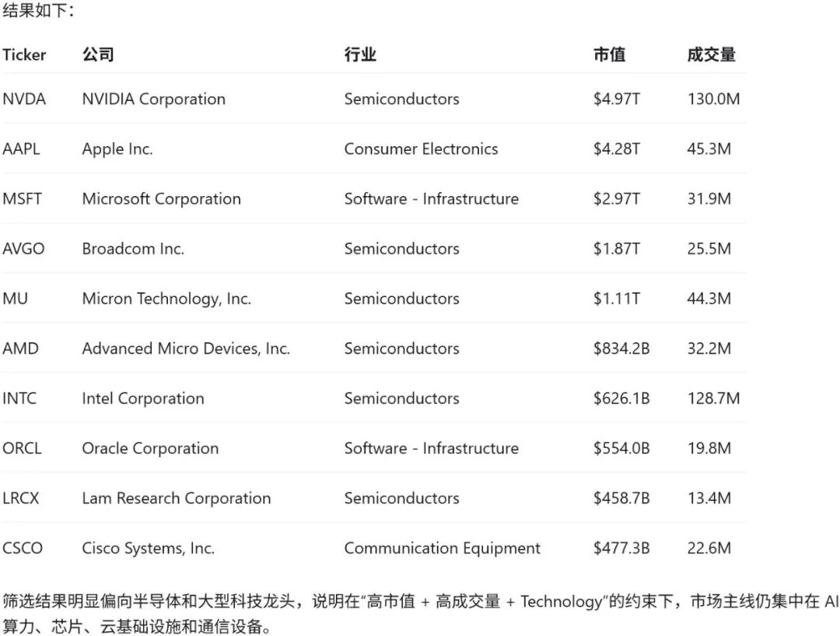This screenshot has width=840, height=636.
Task: Select the NVDA ticker cell
Action: (x=24, y=99)
